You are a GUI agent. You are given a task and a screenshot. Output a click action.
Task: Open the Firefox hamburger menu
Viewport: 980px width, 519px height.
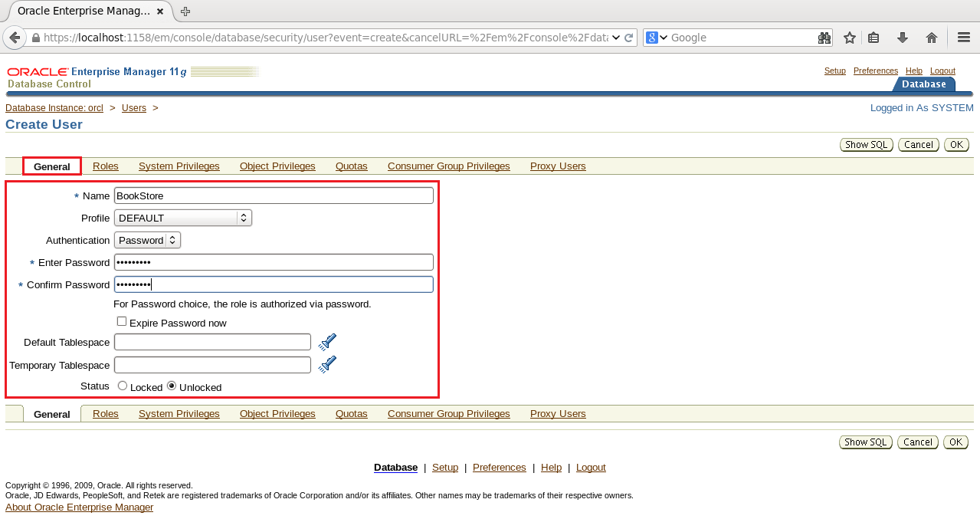point(964,38)
